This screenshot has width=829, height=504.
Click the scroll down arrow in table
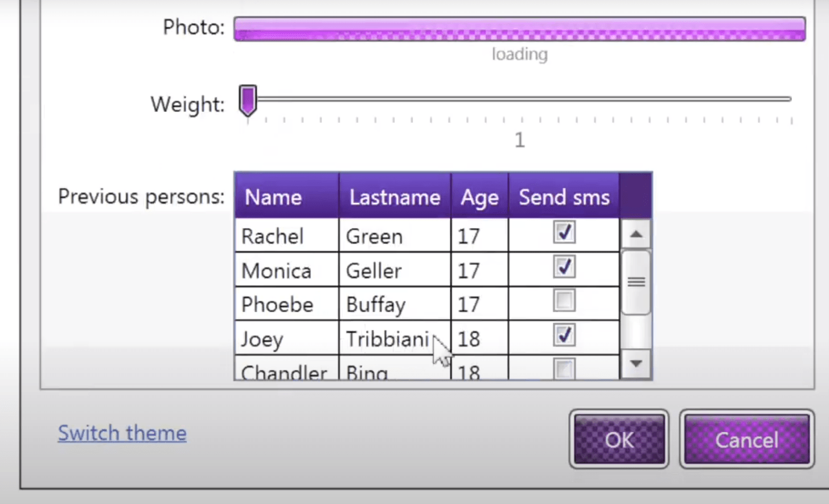point(636,363)
